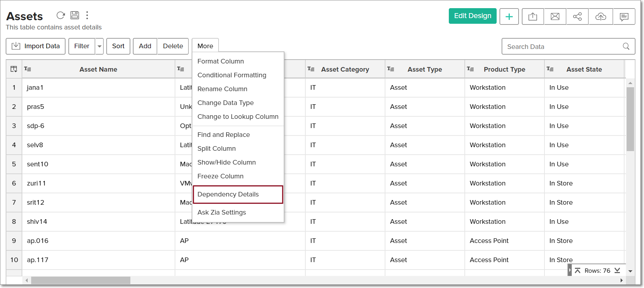Select Freeze Column in the menu
This screenshot has height=288, width=644.
220,176
